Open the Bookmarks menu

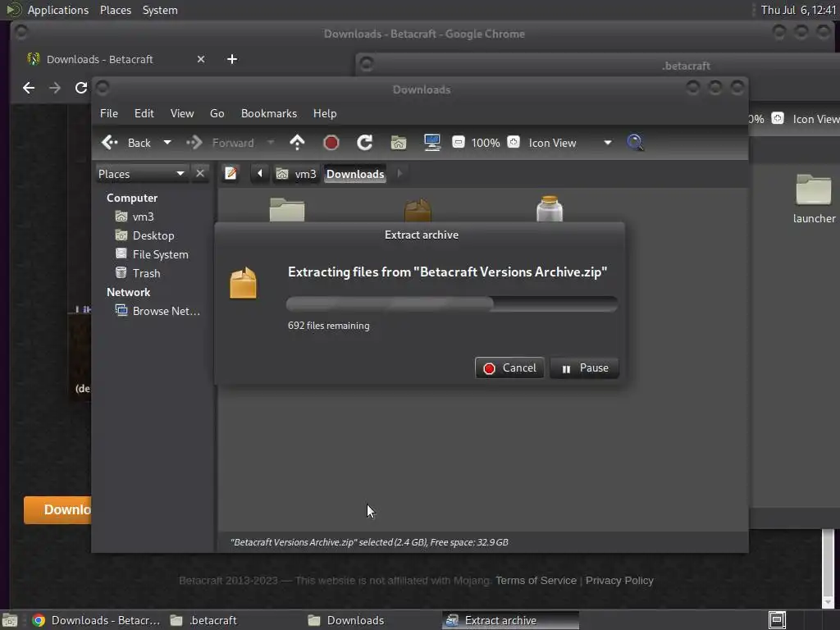click(269, 113)
